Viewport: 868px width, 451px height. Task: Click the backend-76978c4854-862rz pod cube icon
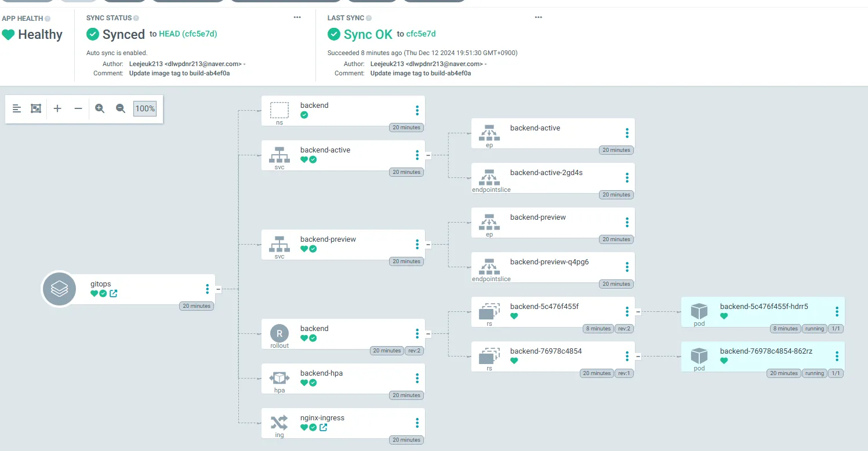[x=699, y=356]
